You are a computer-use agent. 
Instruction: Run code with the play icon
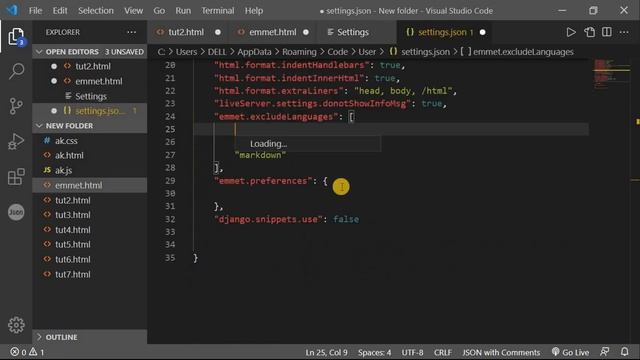(571, 32)
